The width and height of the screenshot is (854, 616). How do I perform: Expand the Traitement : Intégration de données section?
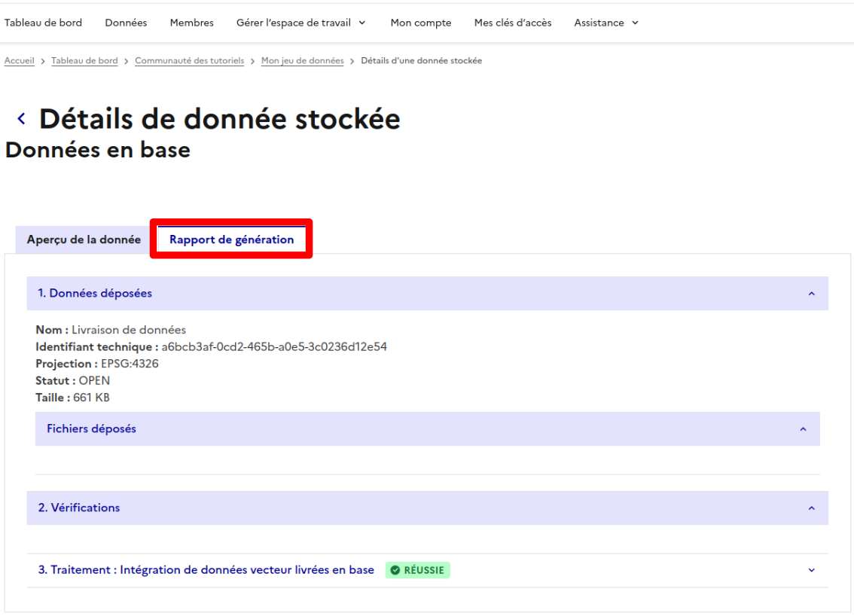(811, 570)
